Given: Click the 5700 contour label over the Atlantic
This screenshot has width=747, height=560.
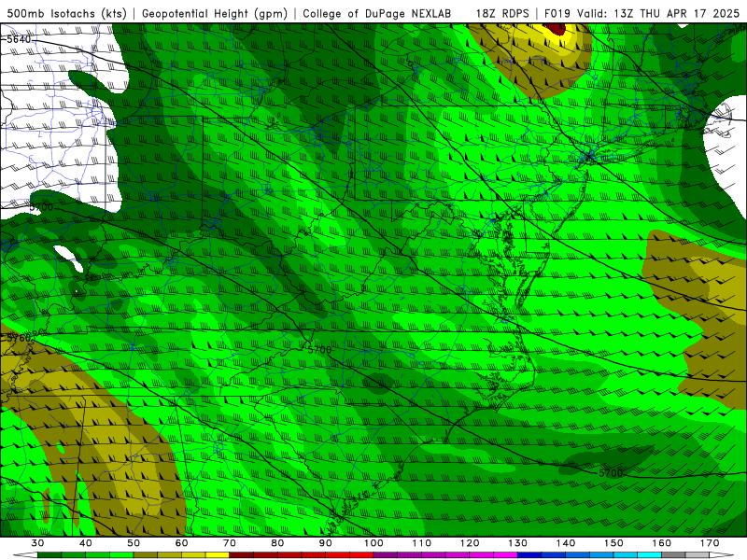Looking at the screenshot, I should 611,473.
